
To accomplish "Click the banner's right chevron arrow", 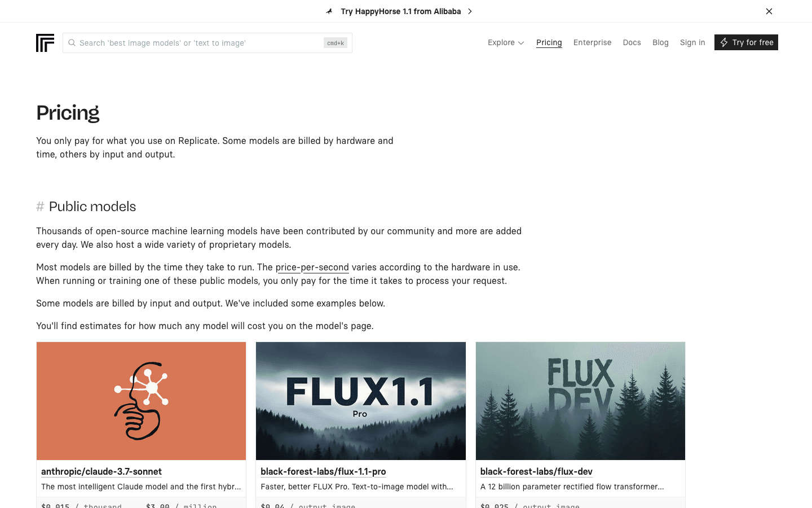I will (x=470, y=11).
